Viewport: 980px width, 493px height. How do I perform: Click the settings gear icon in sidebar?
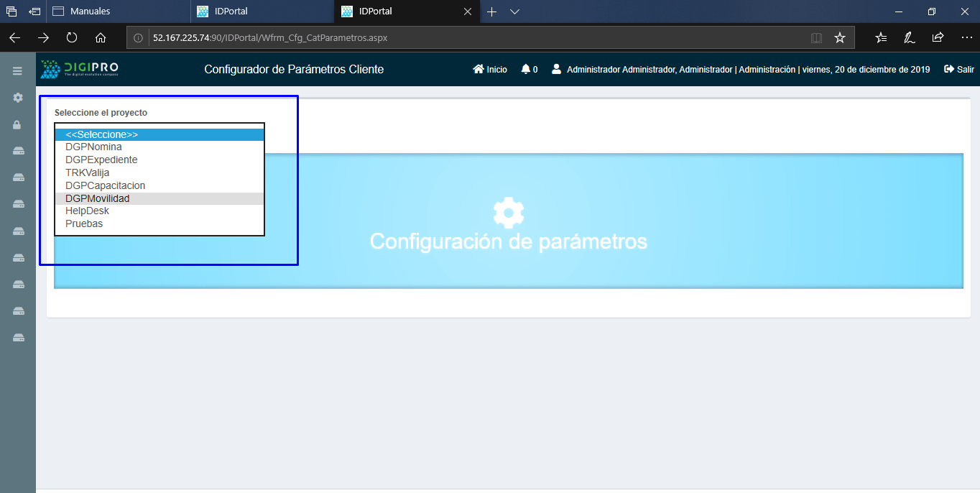(18, 97)
